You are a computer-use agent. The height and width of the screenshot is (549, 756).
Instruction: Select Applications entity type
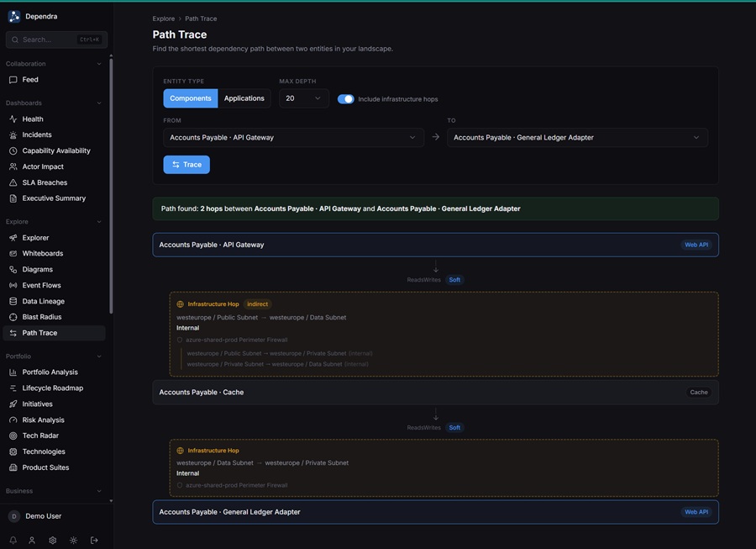(244, 98)
